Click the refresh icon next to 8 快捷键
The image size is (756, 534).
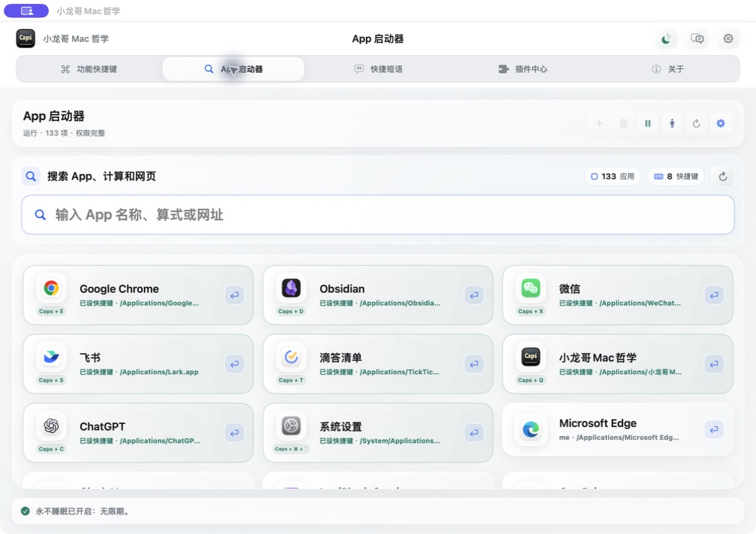[723, 177]
